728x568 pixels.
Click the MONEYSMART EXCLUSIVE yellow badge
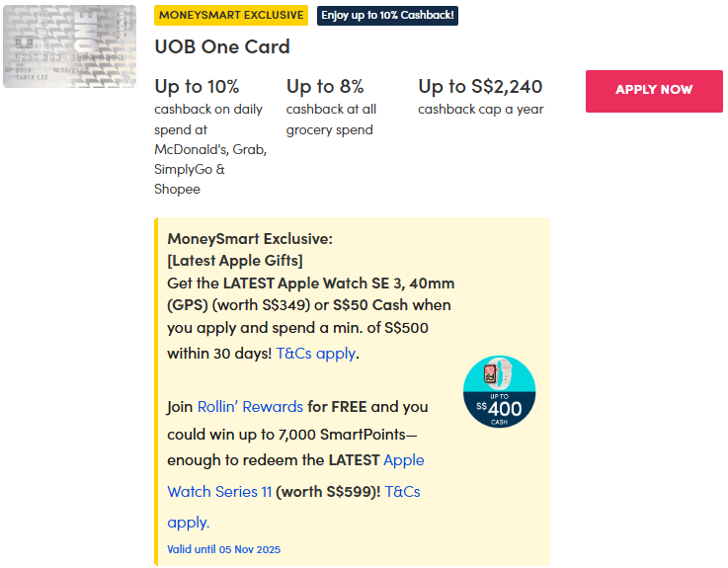(231, 15)
